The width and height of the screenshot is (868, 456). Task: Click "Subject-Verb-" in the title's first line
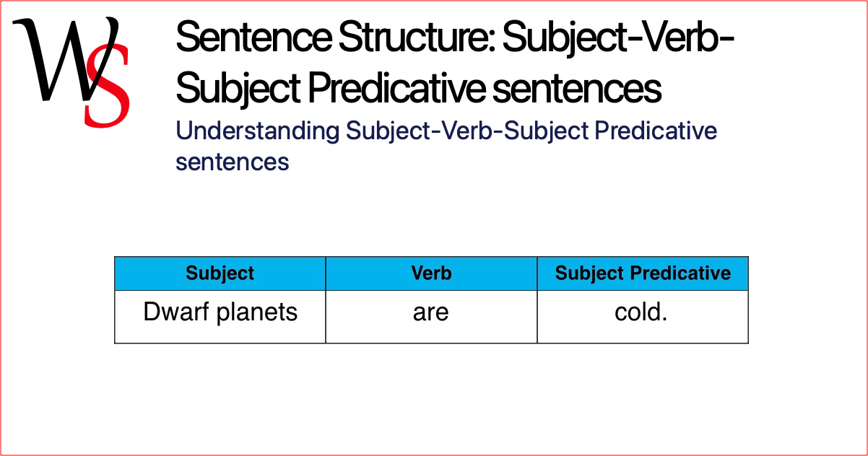click(619, 38)
